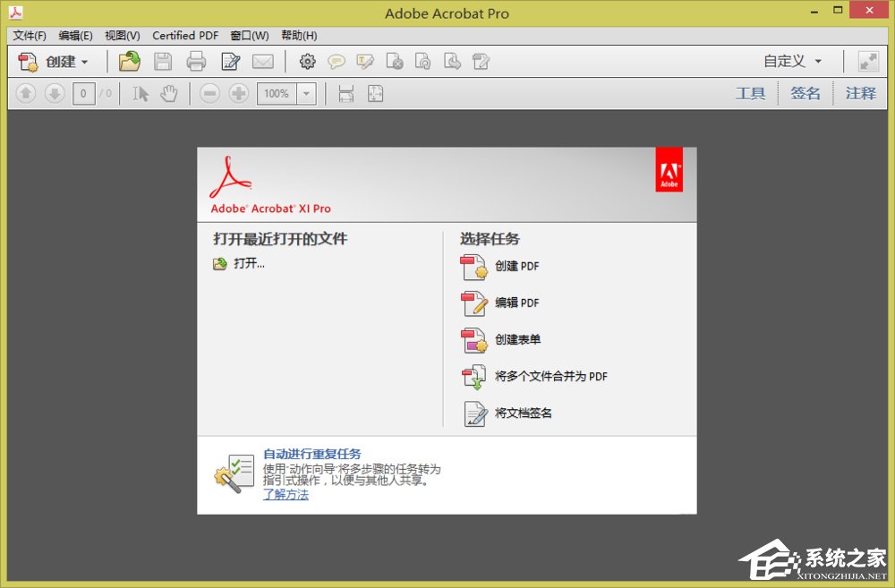Image resolution: width=895 pixels, height=588 pixels.
Task: Follow the 了解方法 link
Action: click(x=286, y=493)
